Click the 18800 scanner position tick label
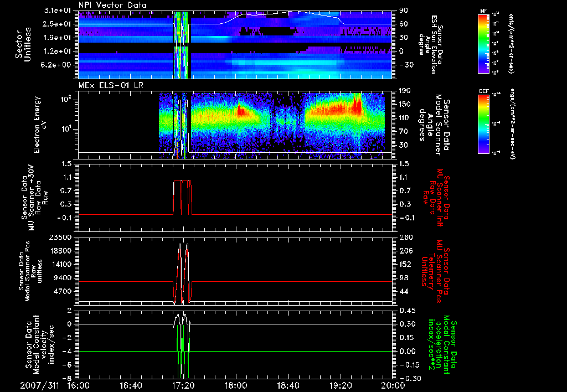 pos(60,251)
